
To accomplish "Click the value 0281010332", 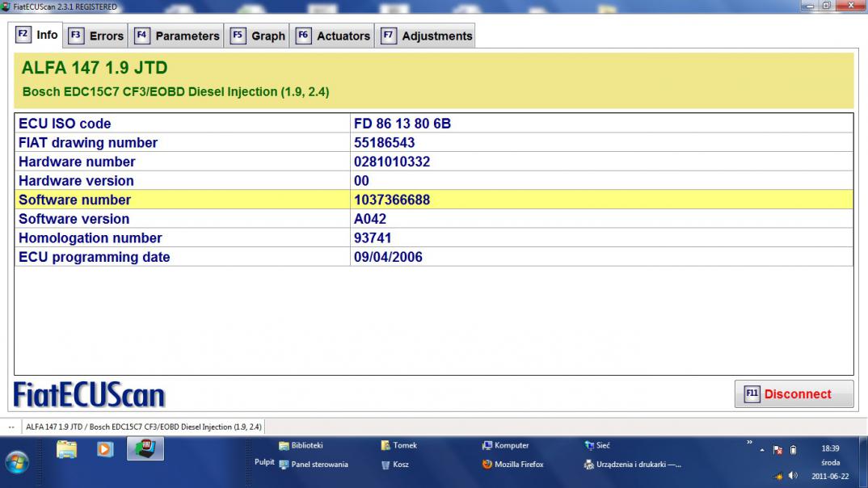I will coord(392,162).
